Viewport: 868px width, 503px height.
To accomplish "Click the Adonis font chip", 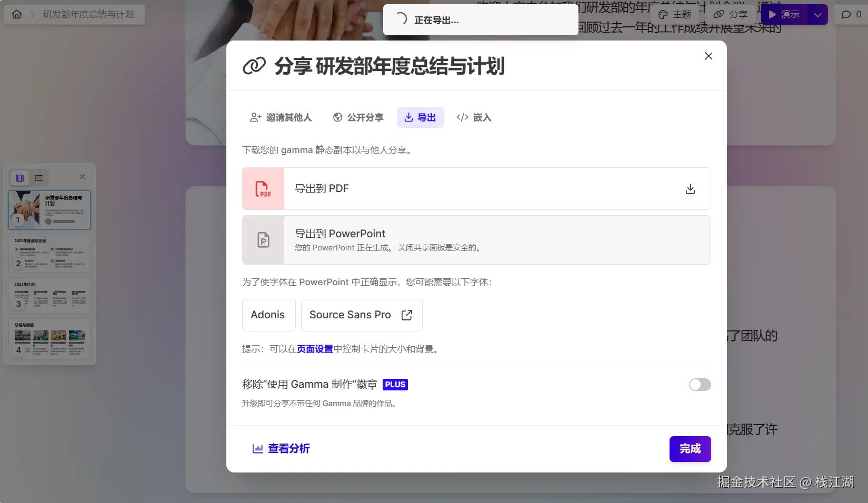I will [x=268, y=315].
